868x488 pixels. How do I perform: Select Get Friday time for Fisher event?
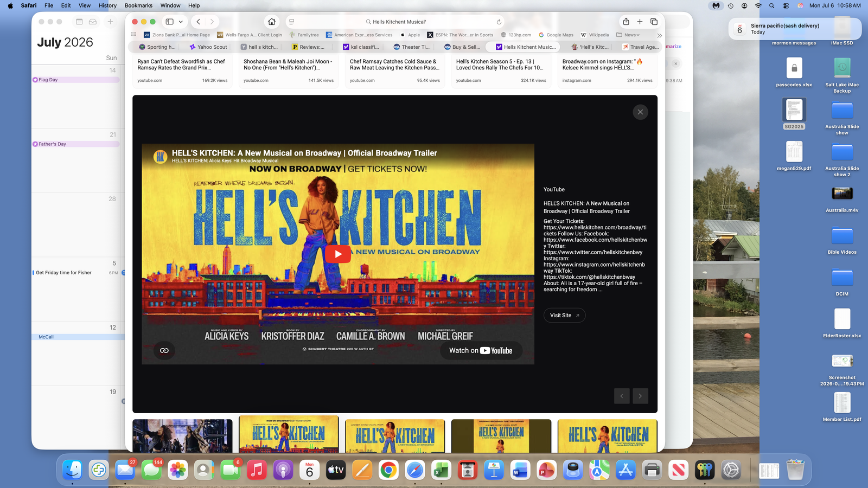coord(76,273)
